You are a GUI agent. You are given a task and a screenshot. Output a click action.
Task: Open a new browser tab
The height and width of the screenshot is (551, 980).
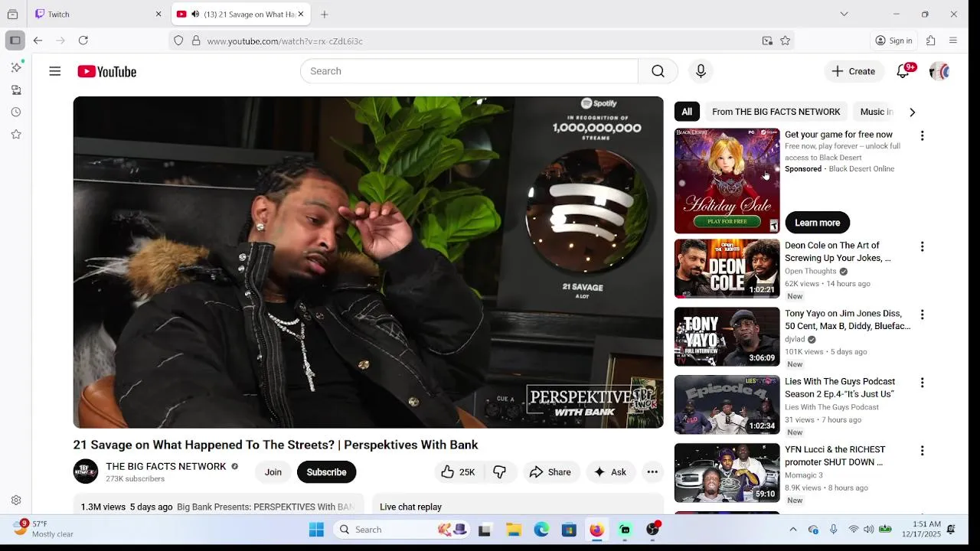pyautogui.click(x=325, y=14)
